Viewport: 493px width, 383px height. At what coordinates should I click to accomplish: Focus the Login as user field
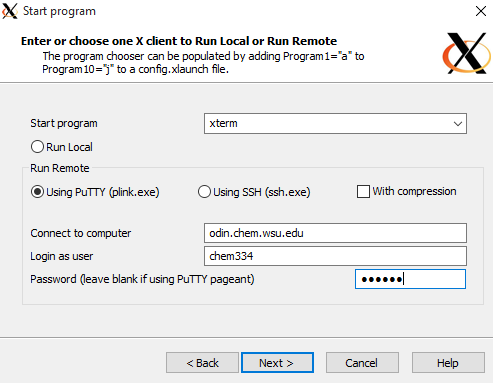tap(335, 256)
